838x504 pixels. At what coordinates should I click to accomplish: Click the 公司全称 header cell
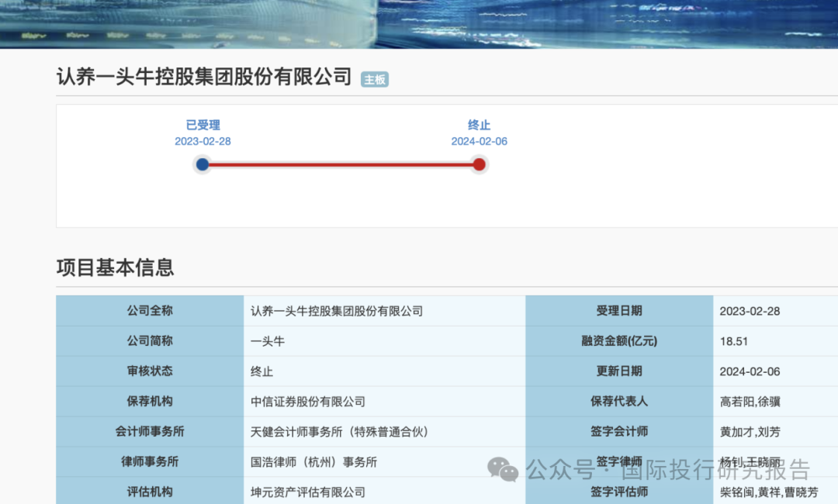(150, 311)
